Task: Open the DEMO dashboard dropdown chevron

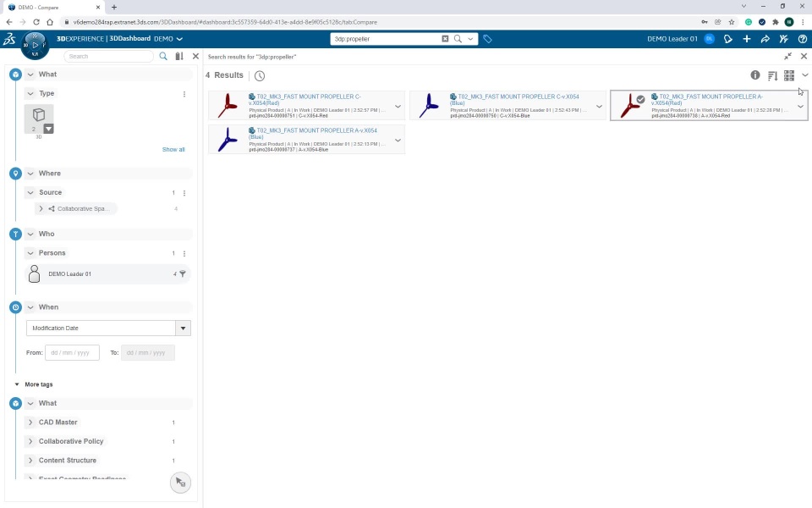Action: (x=179, y=39)
